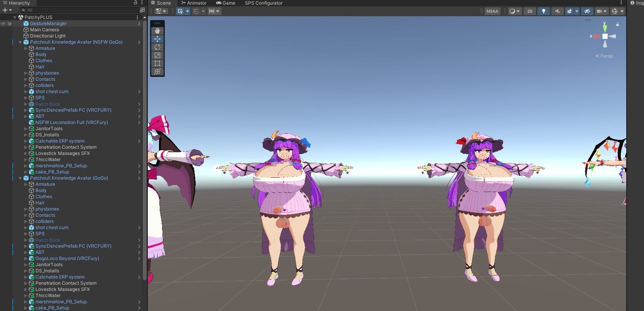Click the Directional Light cube icon
Viewport: 644px width, 311px height.
[26, 36]
